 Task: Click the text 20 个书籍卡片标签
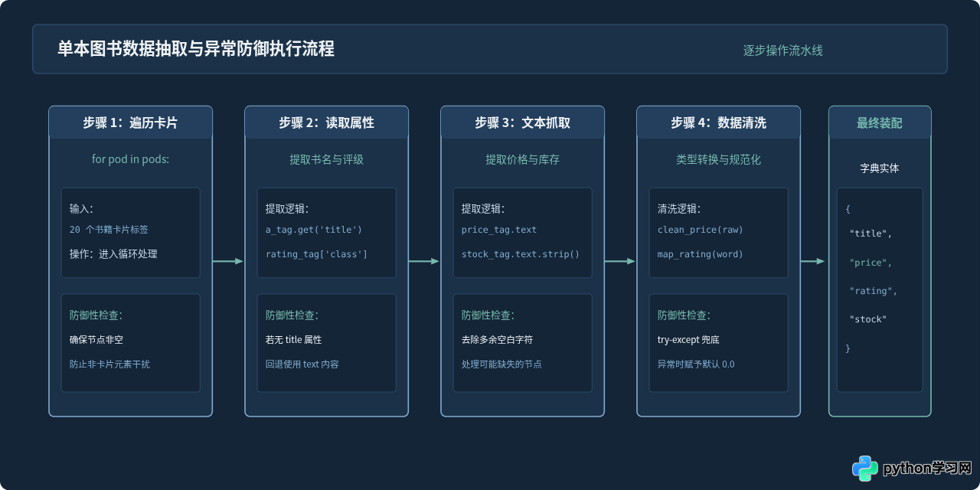tap(109, 230)
